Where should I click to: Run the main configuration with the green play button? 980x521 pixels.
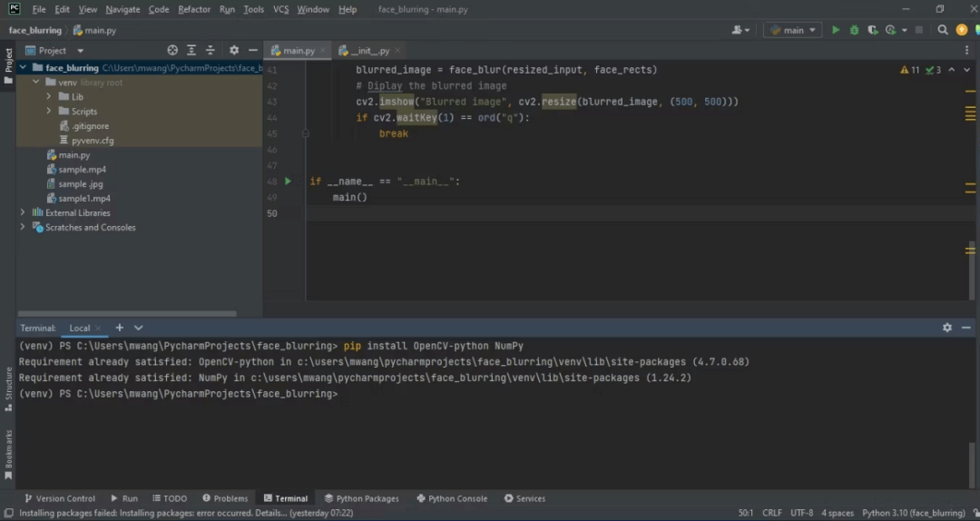(x=836, y=30)
